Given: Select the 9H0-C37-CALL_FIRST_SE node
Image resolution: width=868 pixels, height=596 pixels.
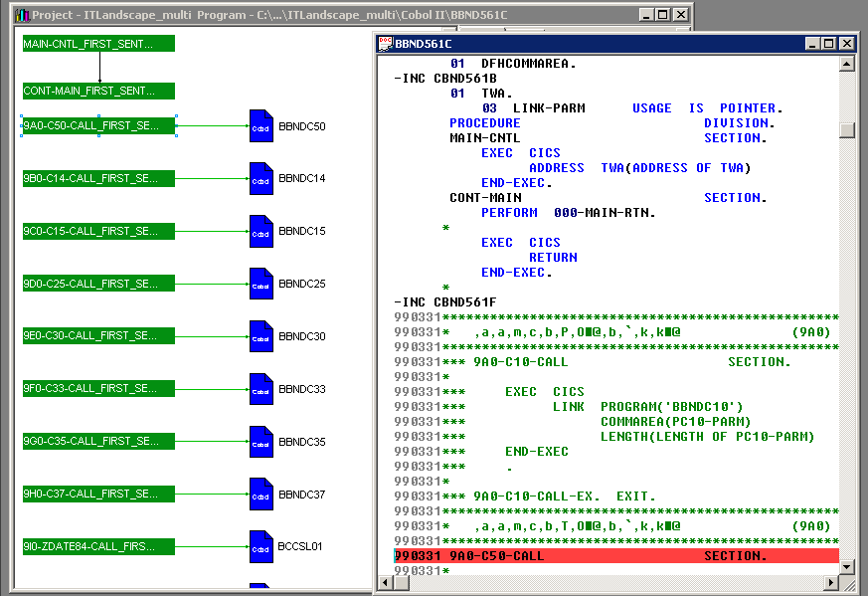Looking at the screenshot, I should [98, 494].
